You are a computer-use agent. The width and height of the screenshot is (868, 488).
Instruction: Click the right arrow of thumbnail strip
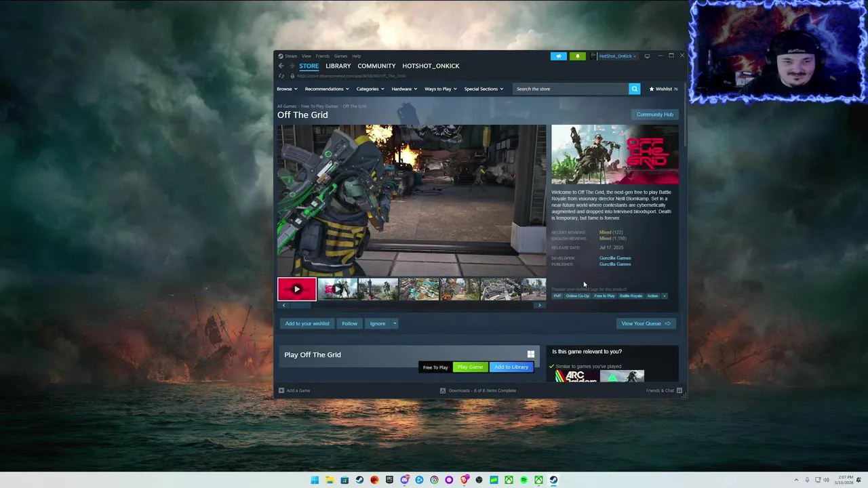[x=539, y=306]
